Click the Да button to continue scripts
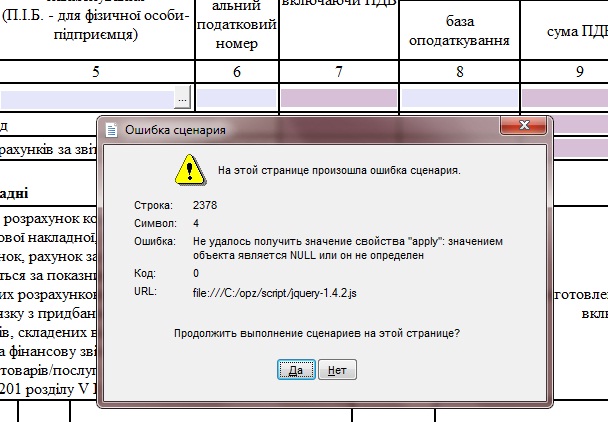 pos(296,370)
